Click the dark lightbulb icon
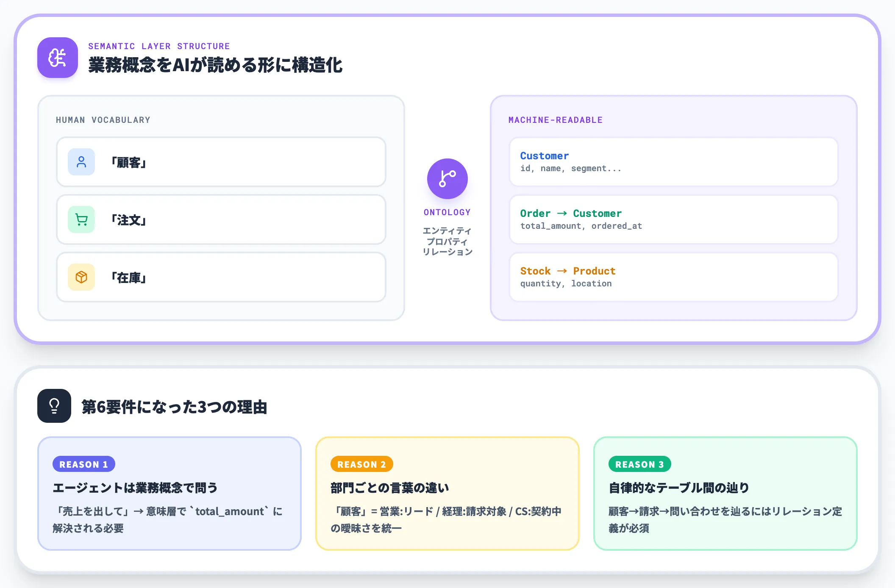 [54, 406]
